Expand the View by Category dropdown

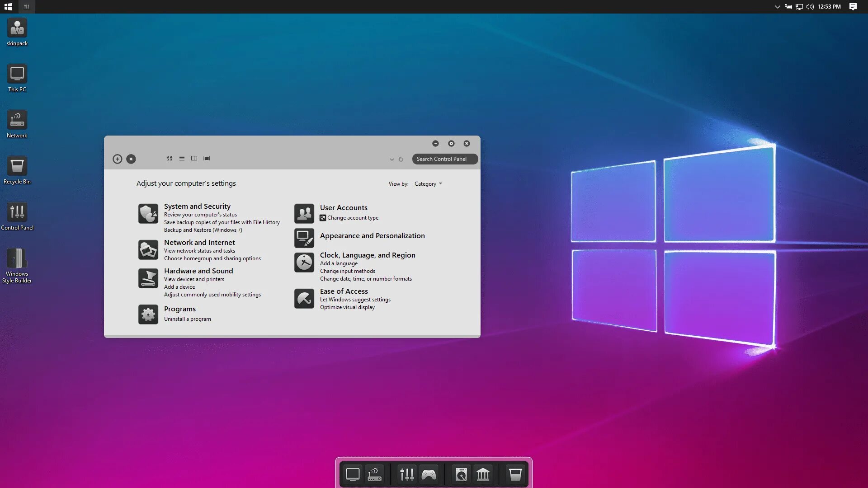pos(428,184)
